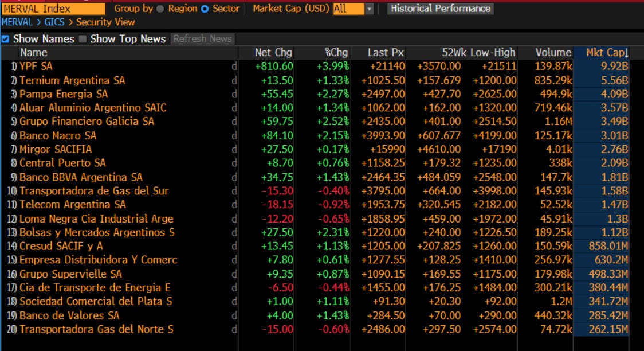Select Transportadora de Gas del Sur
This screenshot has width=644, height=351.
tap(94, 191)
